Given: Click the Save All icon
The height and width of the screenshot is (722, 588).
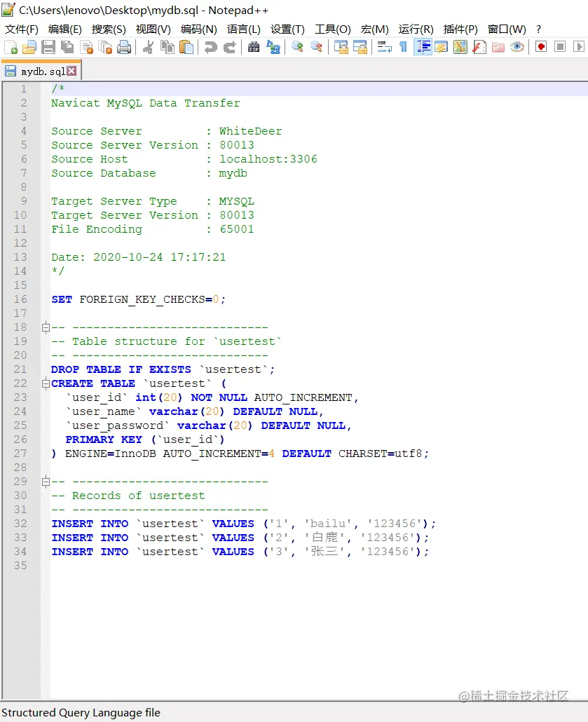Looking at the screenshot, I should tap(67, 47).
